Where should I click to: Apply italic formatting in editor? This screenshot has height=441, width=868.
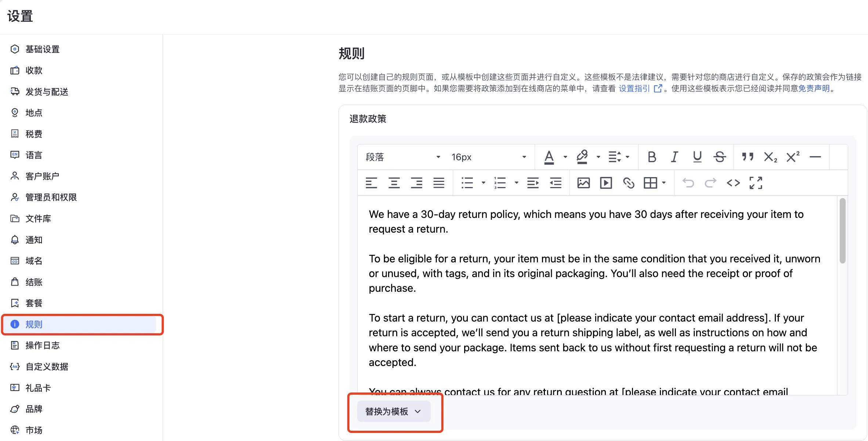[674, 157]
